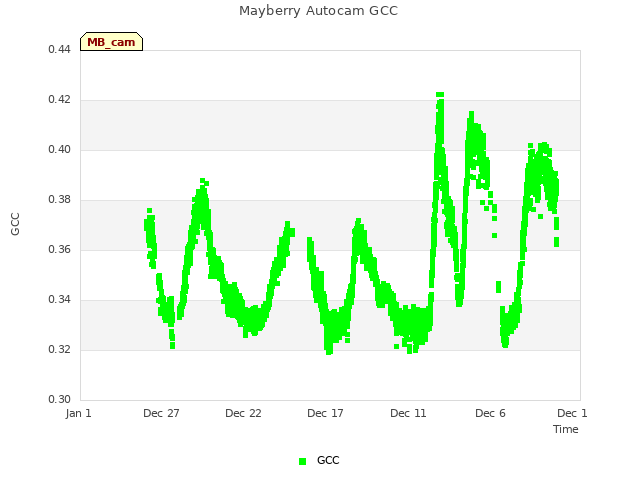Click the Dec 17 x-axis label
This screenshot has height=480, width=640.
[x=325, y=413]
